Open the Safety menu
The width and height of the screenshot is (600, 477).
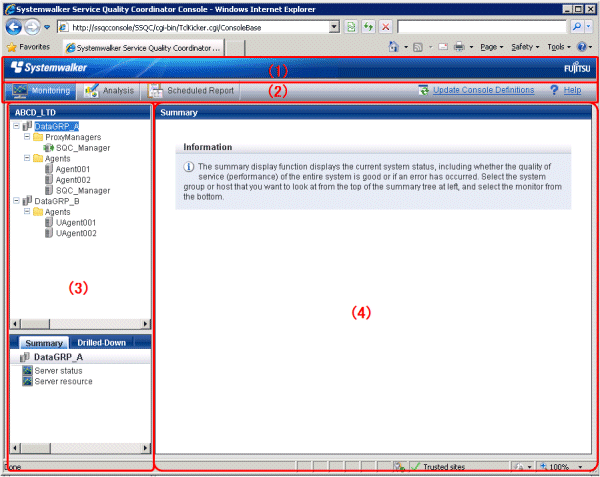(x=525, y=47)
